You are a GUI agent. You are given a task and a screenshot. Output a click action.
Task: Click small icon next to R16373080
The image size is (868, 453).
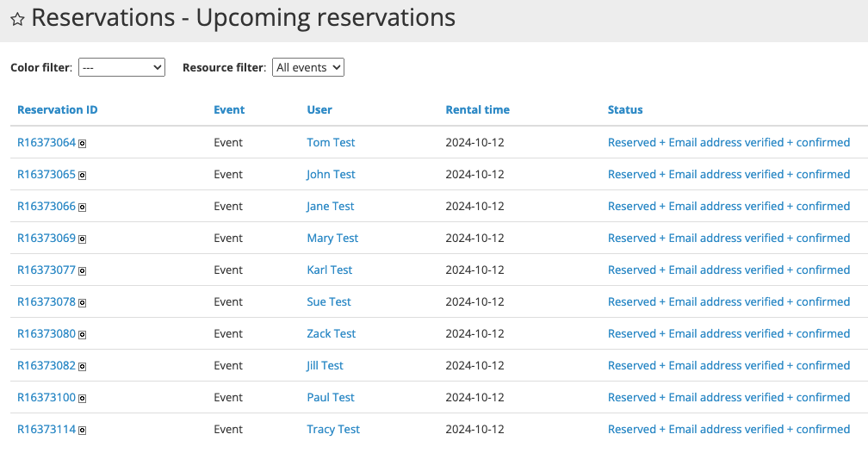83,335
